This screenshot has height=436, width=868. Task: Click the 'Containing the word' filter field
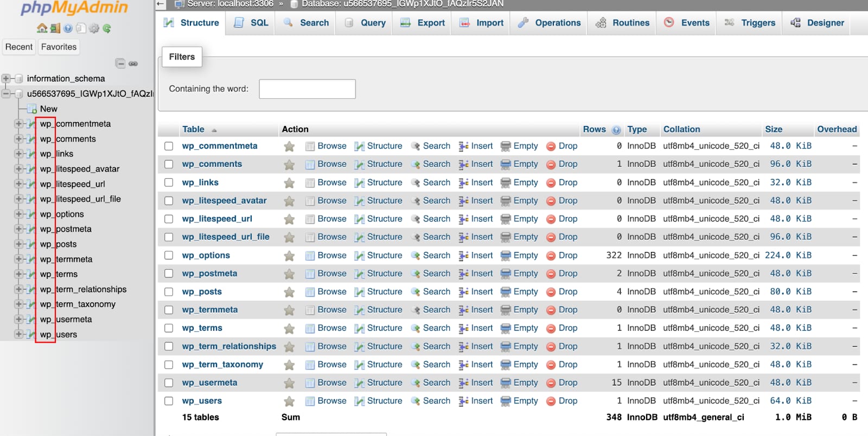(307, 89)
